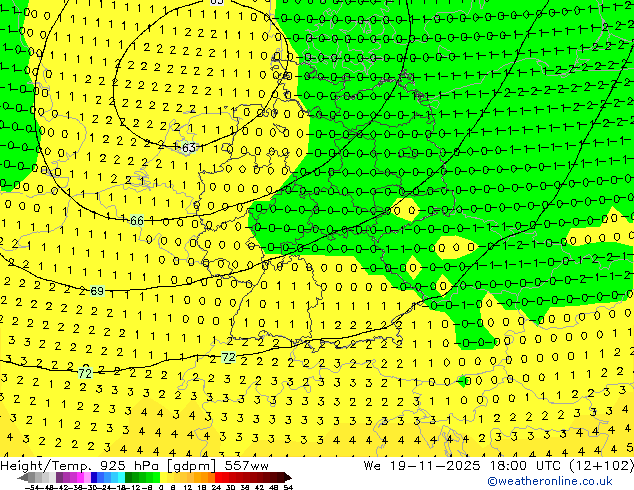Viewport: 634px width, 490px height.
Task: Click the cyan colour bar segment
Action: tap(122, 478)
